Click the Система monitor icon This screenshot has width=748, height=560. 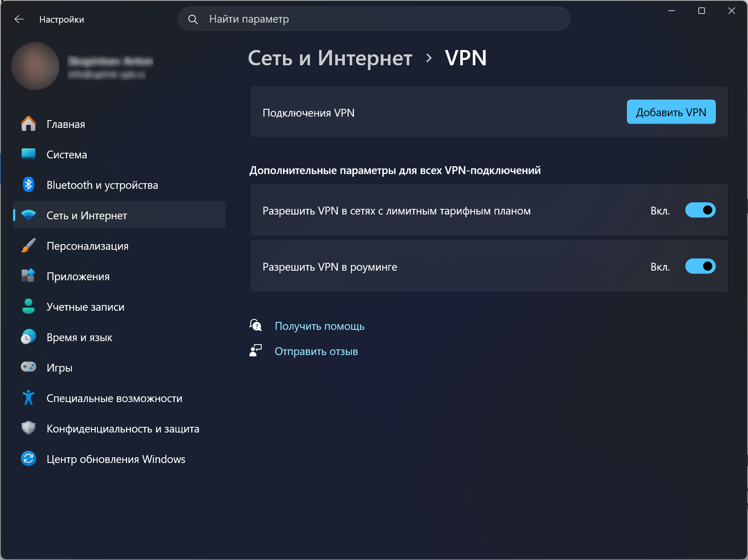coord(29,154)
